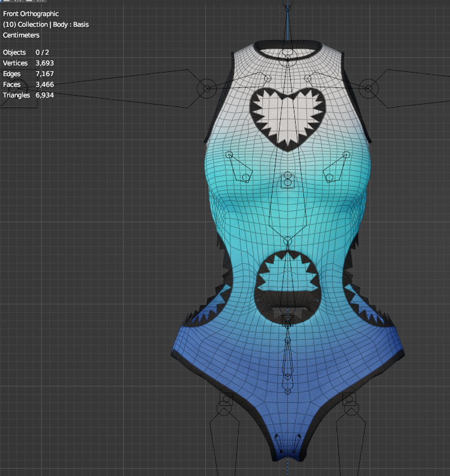The image size is (450, 476).
Task: Click the "Triangles" statistics label
Action: tap(17, 95)
